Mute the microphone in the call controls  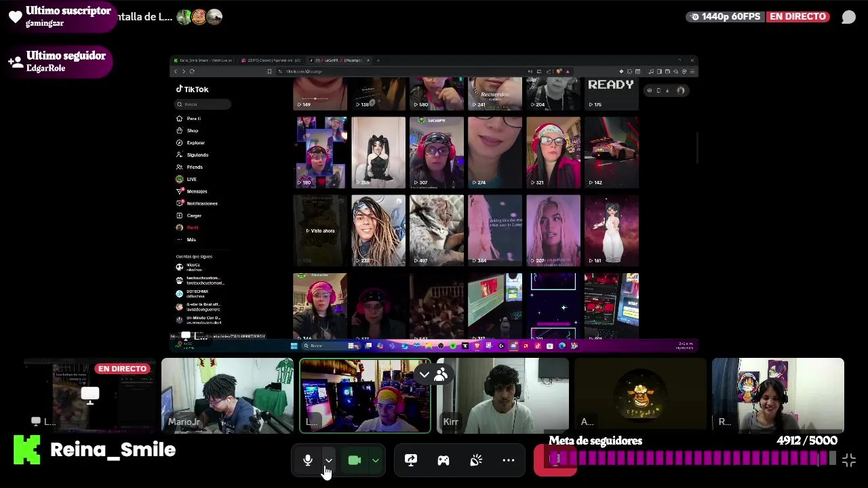click(x=308, y=461)
